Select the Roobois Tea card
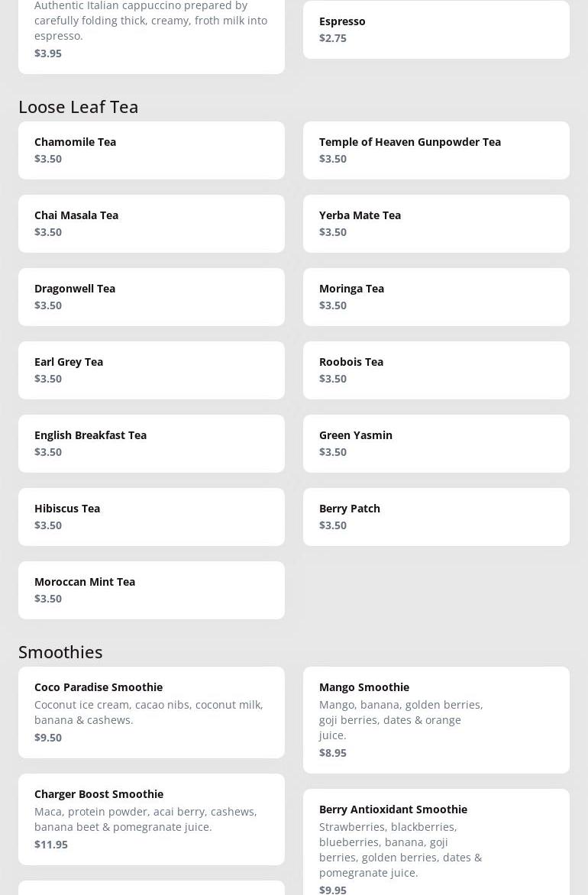The width and height of the screenshot is (588, 895). click(x=436, y=370)
